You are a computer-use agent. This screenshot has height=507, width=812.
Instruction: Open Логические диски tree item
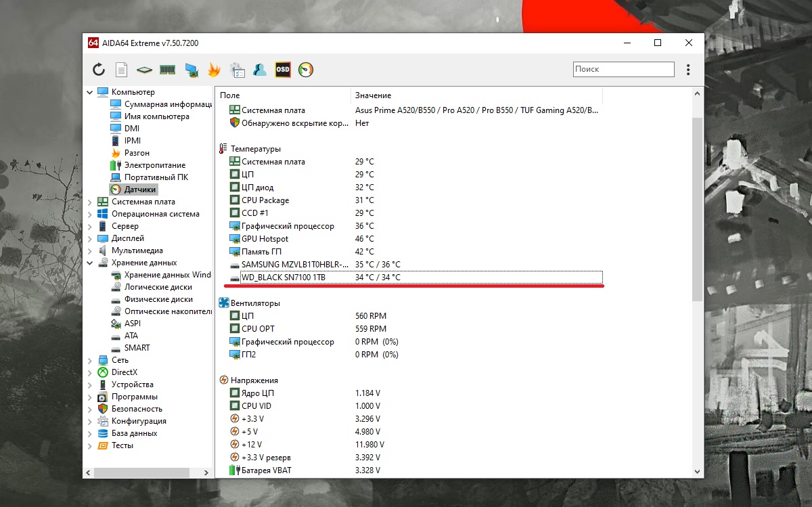[151, 287]
